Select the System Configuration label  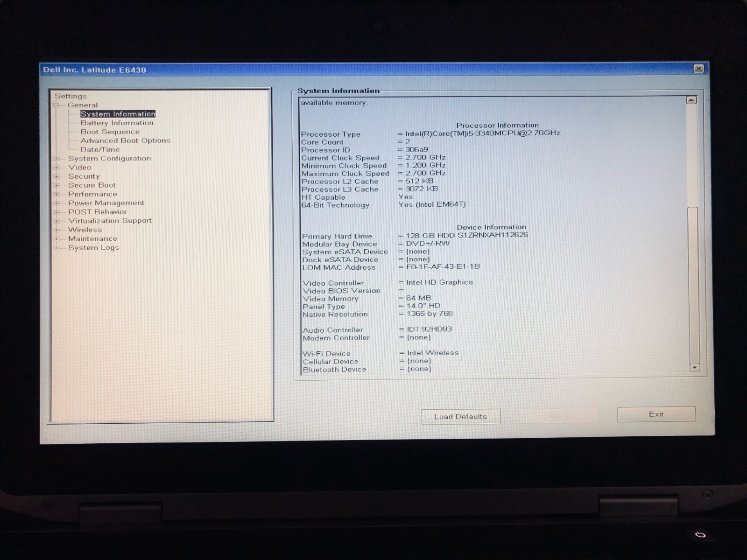(109, 158)
